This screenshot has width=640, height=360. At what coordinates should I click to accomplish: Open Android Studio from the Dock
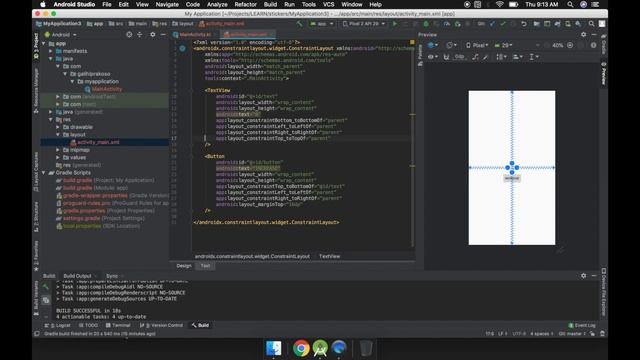320,348
